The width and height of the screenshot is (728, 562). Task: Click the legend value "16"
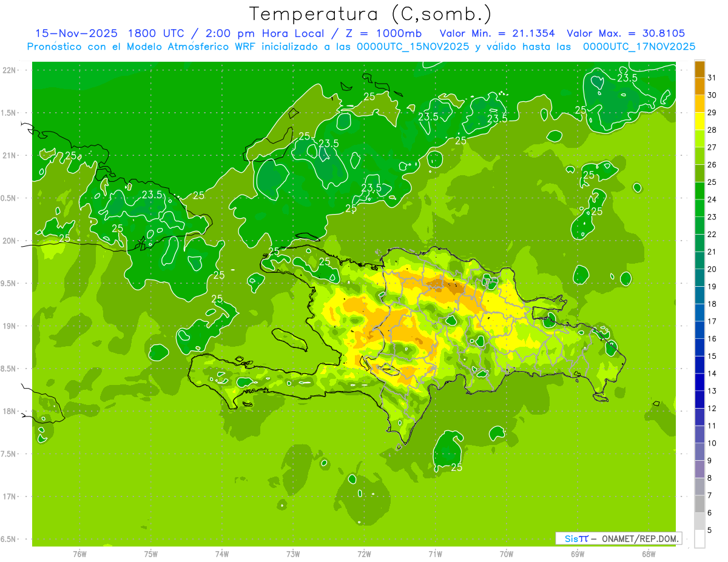tap(712, 338)
